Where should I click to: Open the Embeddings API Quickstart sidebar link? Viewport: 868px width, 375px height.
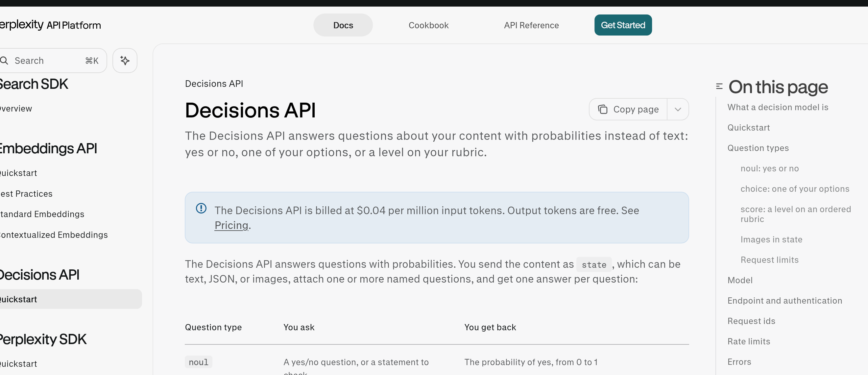coord(18,173)
